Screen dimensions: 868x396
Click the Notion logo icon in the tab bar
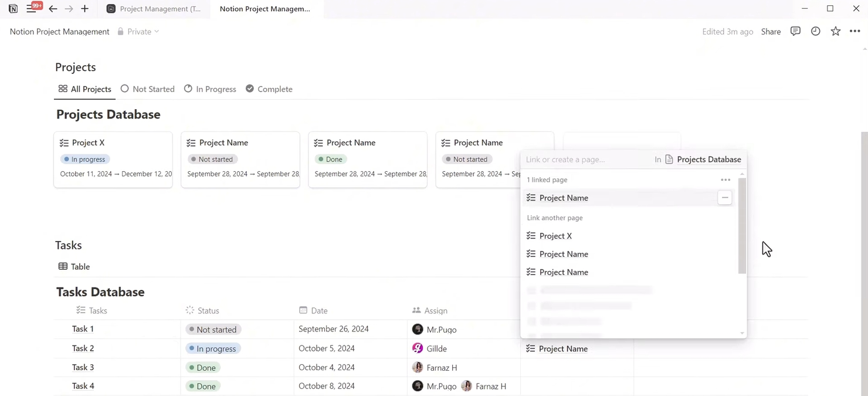coord(13,8)
